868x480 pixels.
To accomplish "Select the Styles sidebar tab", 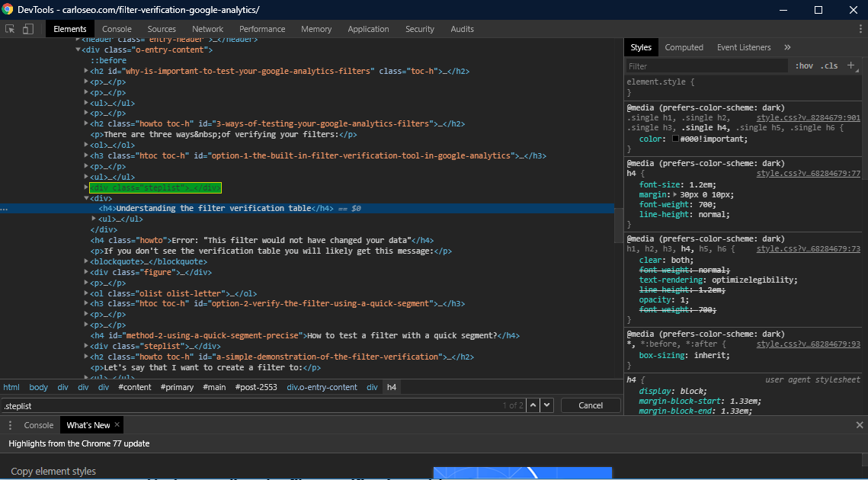I will [x=641, y=47].
